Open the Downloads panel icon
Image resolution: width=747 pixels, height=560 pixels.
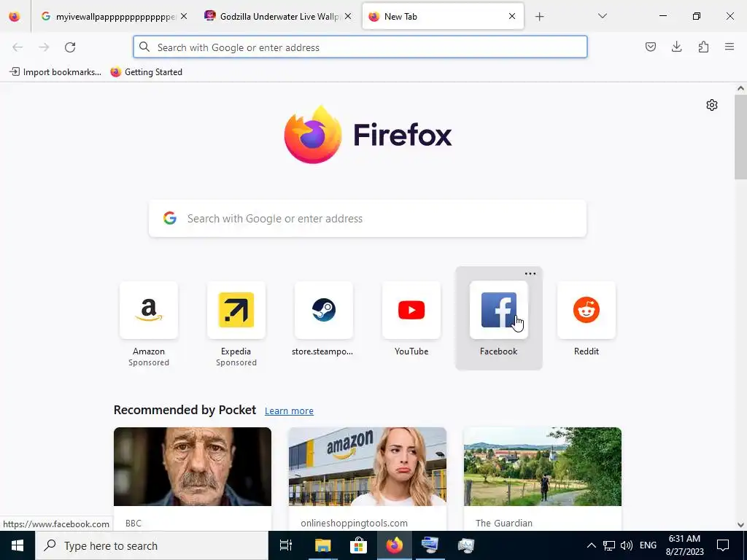pyautogui.click(x=676, y=47)
